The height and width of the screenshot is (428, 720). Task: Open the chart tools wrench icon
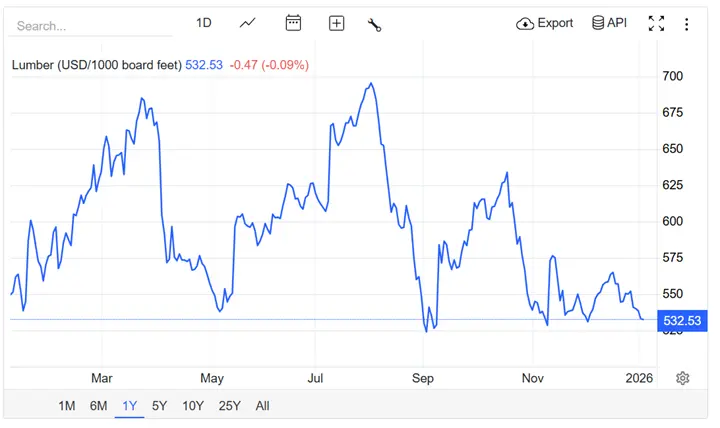coord(375,24)
